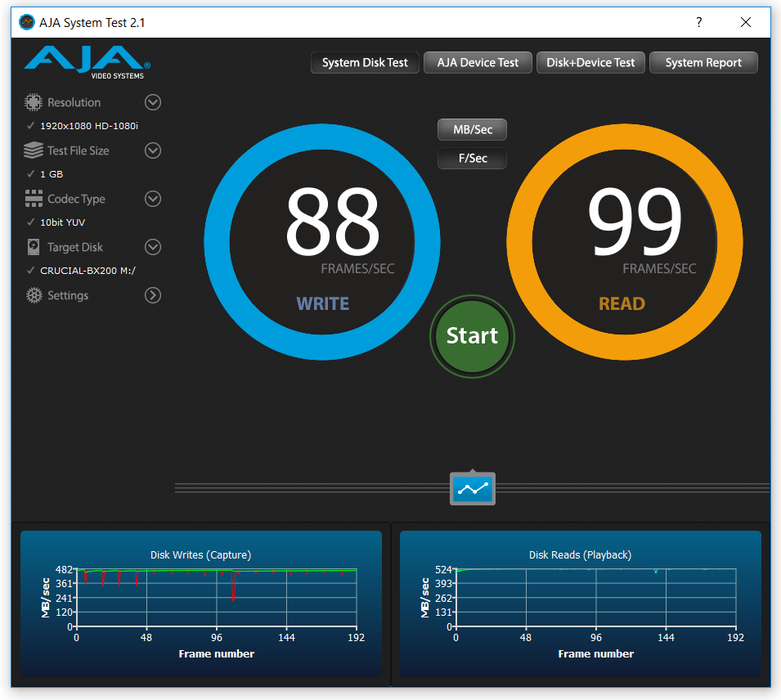This screenshot has width=781, height=700.
Task: Click the Codec Type film icon
Action: pos(34,198)
